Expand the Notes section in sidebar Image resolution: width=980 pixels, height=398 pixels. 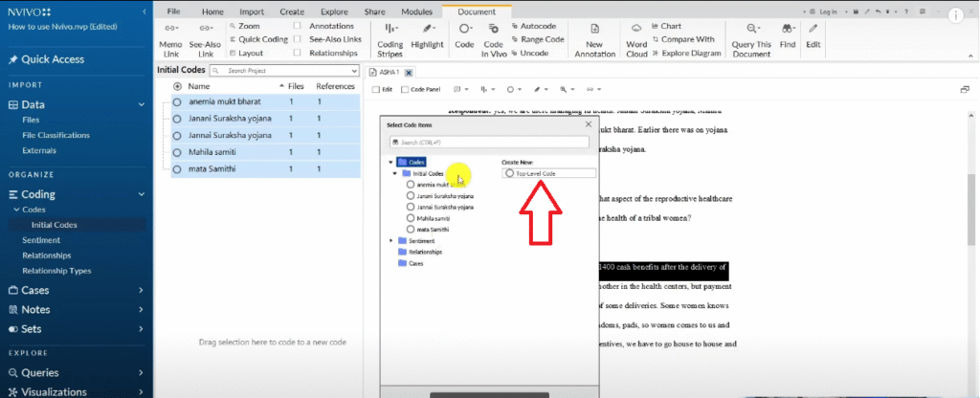(142, 309)
